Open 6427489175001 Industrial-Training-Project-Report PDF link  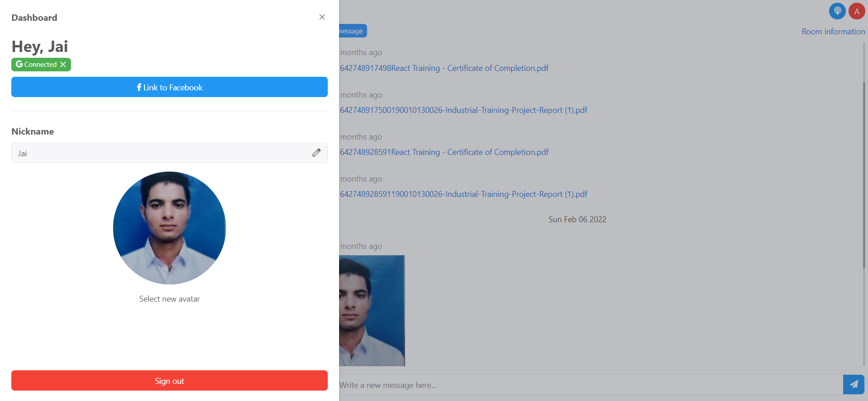click(463, 110)
